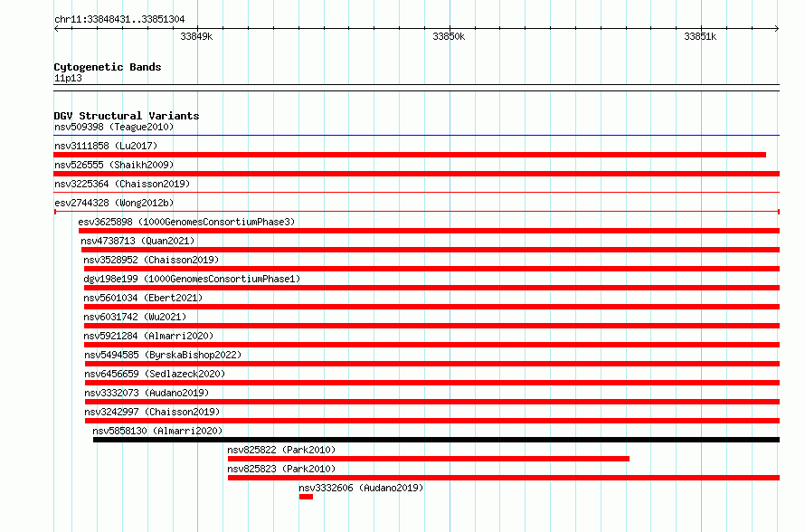Click the chr11:33848431..33851304 coordinates text
This screenshot has width=805, height=532.
(119, 19)
